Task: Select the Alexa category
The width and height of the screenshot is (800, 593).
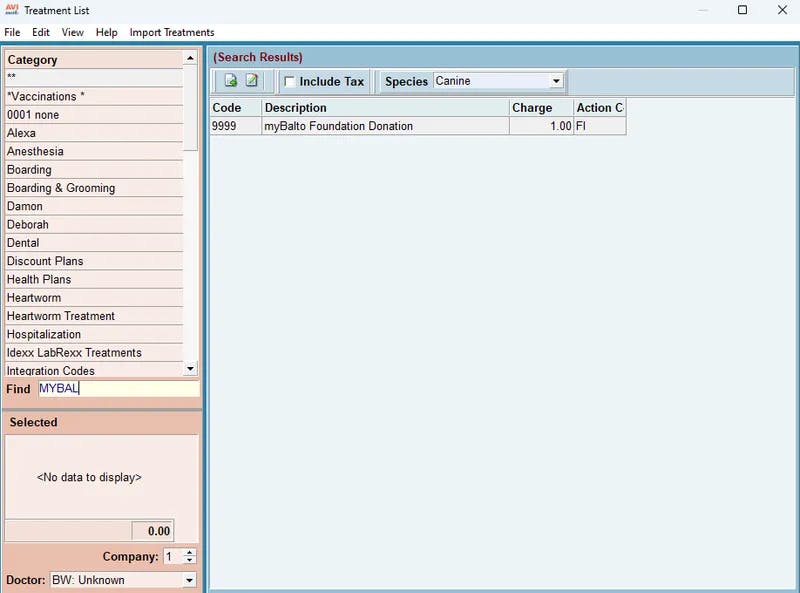Action: pos(94,133)
